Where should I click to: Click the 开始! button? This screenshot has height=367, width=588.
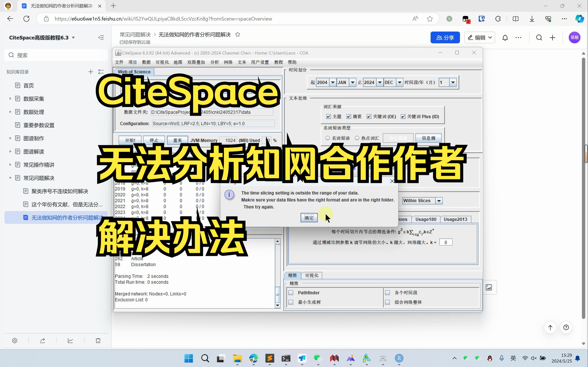(x=130, y=140)
